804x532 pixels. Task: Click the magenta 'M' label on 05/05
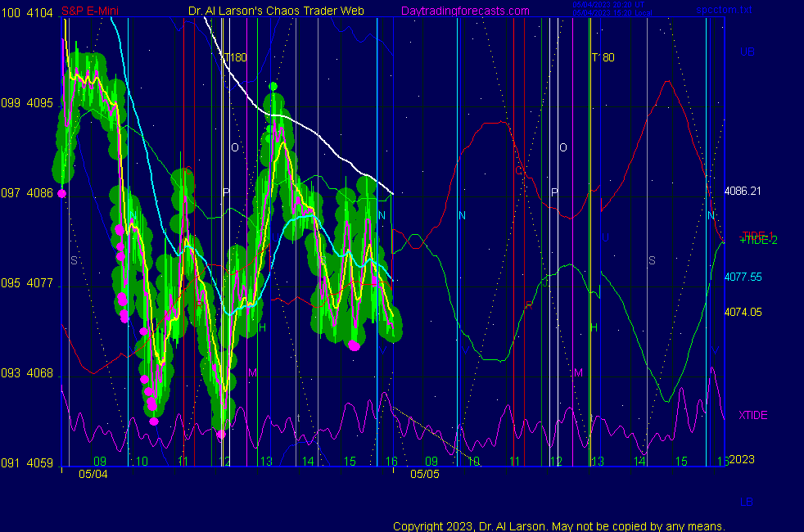click(578, 372)
